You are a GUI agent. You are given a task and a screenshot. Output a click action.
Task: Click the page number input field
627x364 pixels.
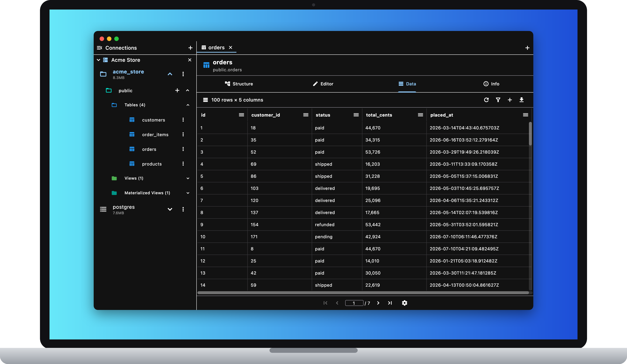point(354,303)
